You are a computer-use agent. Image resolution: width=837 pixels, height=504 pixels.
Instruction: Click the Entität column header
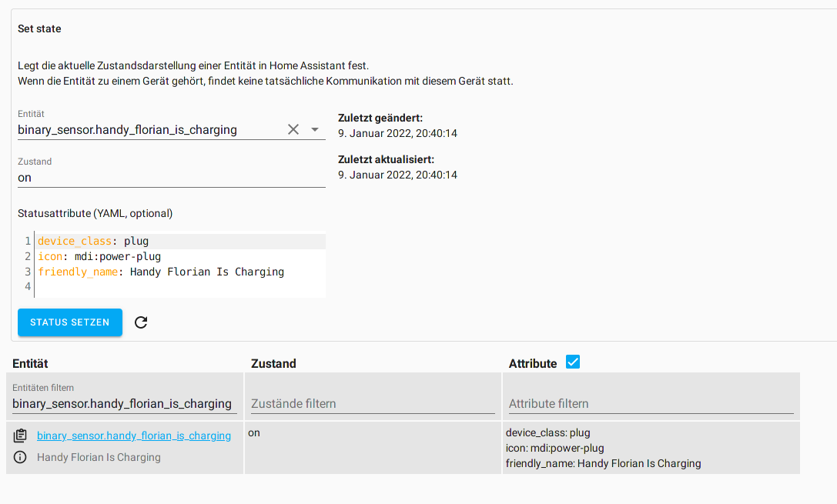32,362
